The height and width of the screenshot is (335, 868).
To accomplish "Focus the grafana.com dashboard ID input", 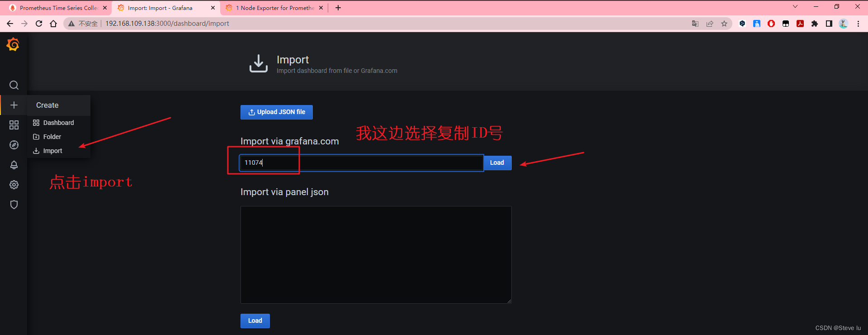I will [x=361, y=163].
